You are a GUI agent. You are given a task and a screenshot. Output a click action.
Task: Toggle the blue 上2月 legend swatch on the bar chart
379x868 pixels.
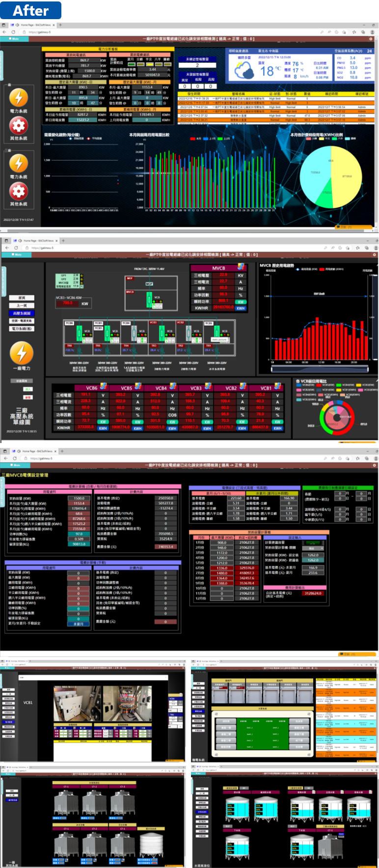coord(220,139)
